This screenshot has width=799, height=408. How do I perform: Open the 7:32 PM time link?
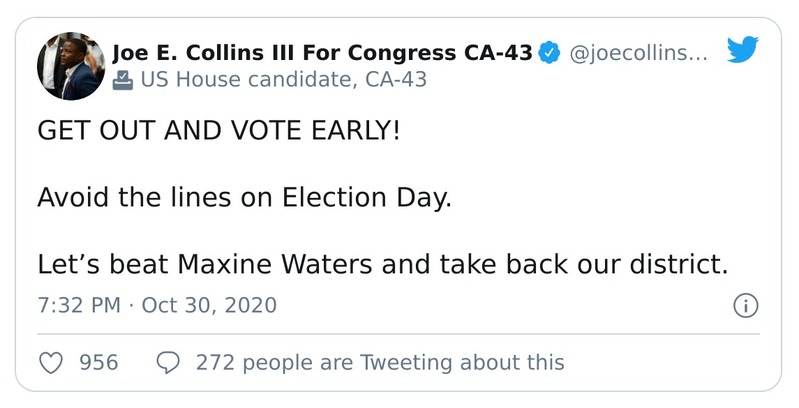[80, 305]
